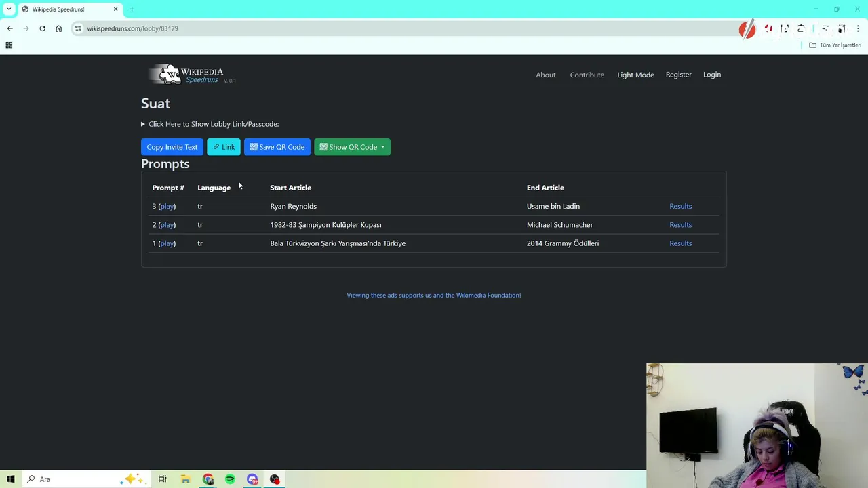The height and width of the screenshot is (488, 868).
Task: Click 'Bala Türkvizyon Şarkı Yarışması'nda Türkiye' cell
Action: (338, 243)
